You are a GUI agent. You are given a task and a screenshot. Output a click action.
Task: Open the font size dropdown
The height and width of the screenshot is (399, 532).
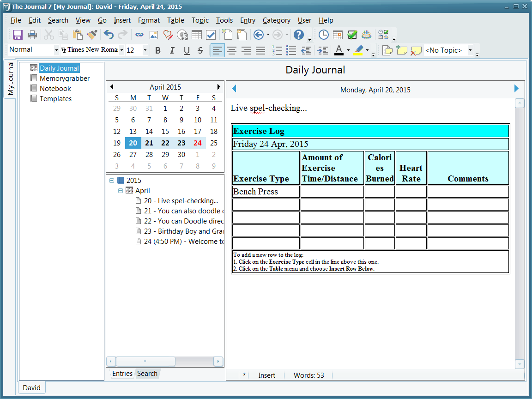(145, 50)
